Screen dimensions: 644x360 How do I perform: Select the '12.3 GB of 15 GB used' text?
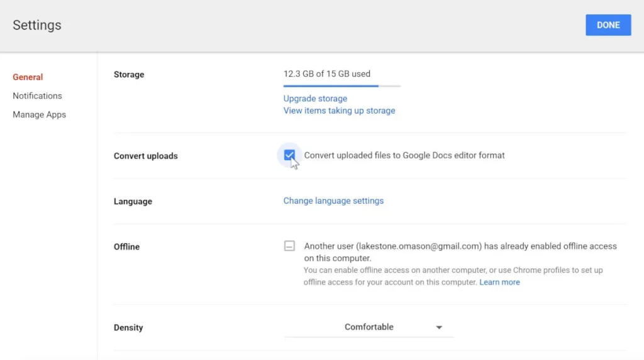point(326,74)
